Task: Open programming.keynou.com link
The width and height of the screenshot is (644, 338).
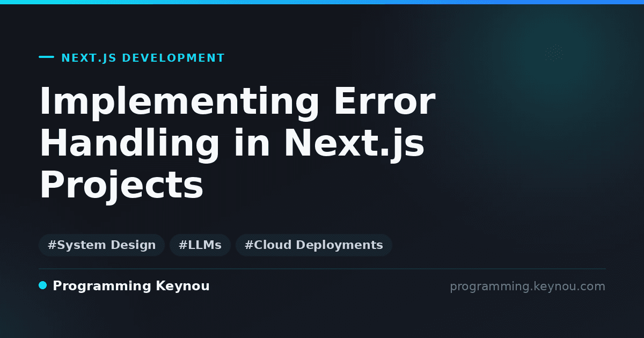Action: (528, 286)
